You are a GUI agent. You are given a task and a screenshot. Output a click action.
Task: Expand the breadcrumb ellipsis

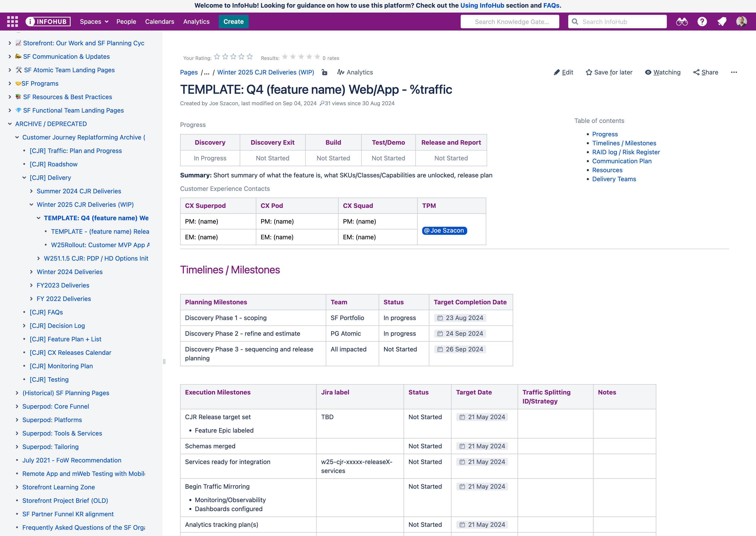click(207, 72)
